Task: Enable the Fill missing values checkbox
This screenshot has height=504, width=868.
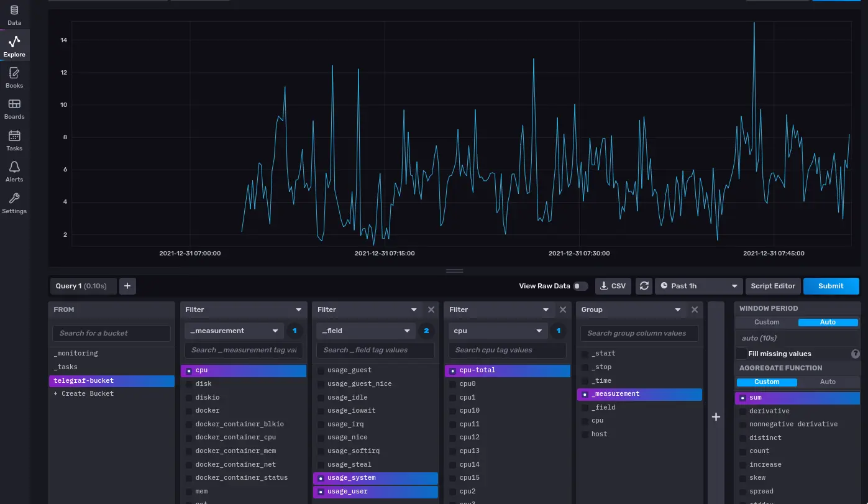Action: [741, 354]
